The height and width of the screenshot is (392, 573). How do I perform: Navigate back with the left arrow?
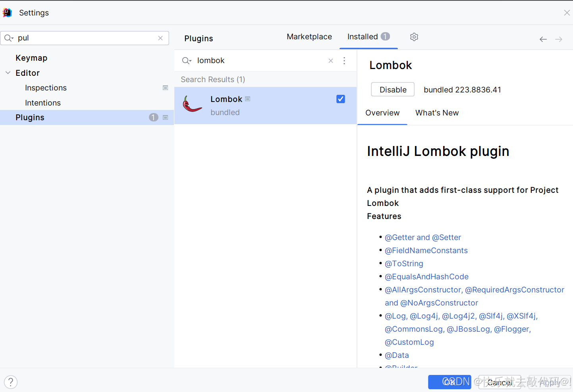[543, 39]
